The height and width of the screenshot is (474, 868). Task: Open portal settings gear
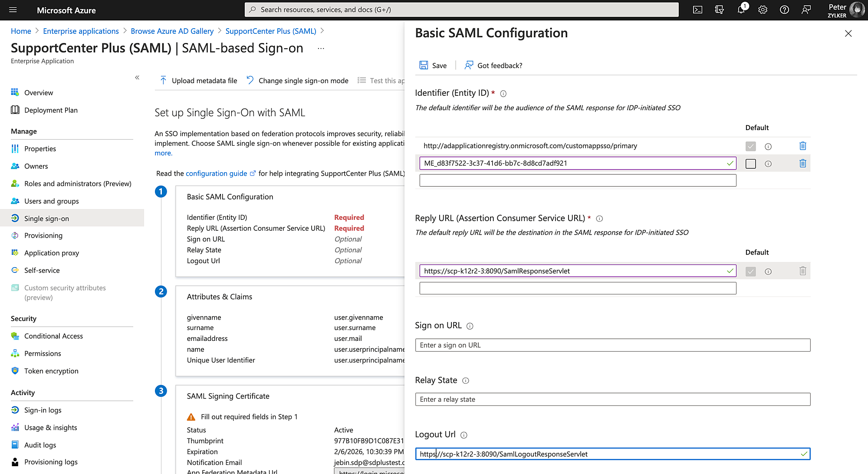pyautogui.click(x=763, y=10)
